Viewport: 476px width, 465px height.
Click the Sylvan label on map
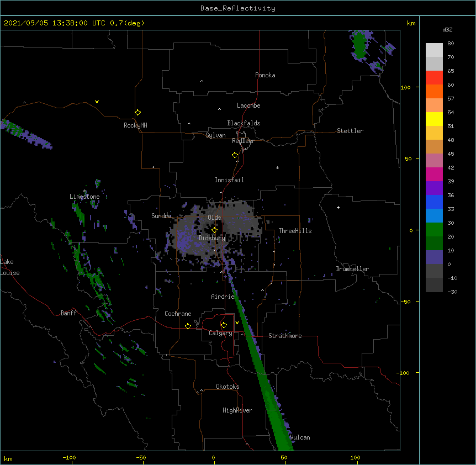click(x=215, y=135)
